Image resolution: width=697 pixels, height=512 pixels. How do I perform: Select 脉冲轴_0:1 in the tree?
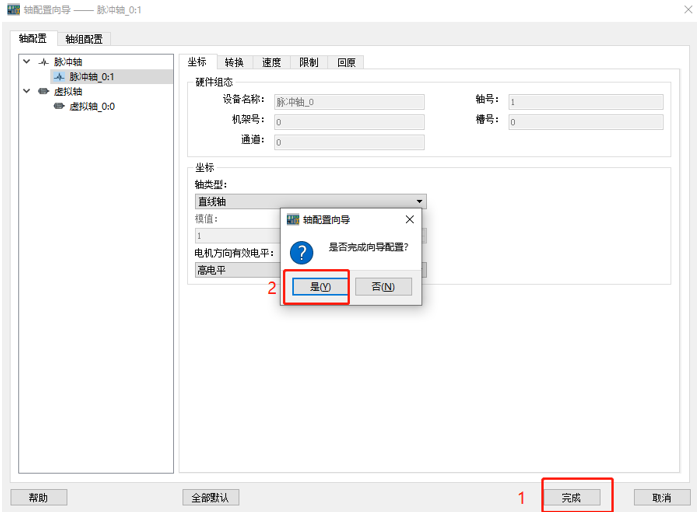click(x=92, y=76)
